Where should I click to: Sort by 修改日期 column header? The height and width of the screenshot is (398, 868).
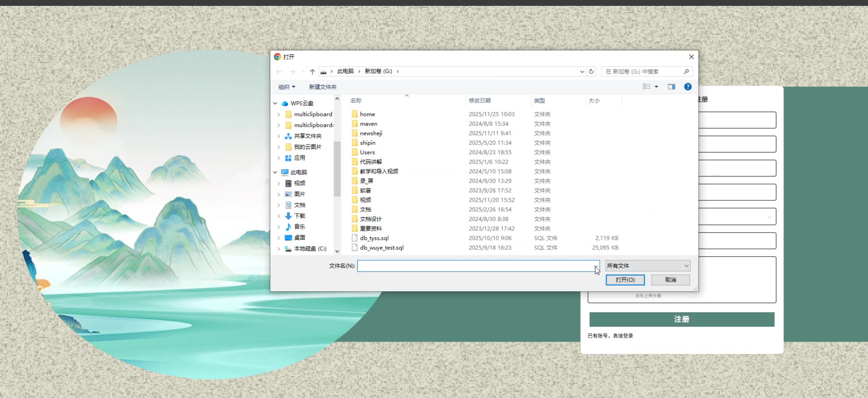[x=479, y=101]
